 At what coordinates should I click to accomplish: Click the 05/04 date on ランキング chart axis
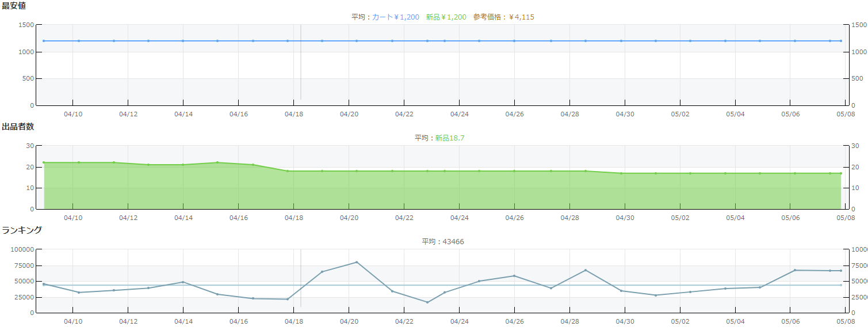(736, 321)
